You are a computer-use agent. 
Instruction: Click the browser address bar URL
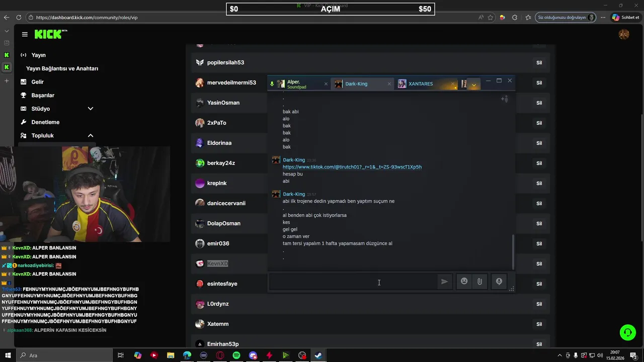87,18
